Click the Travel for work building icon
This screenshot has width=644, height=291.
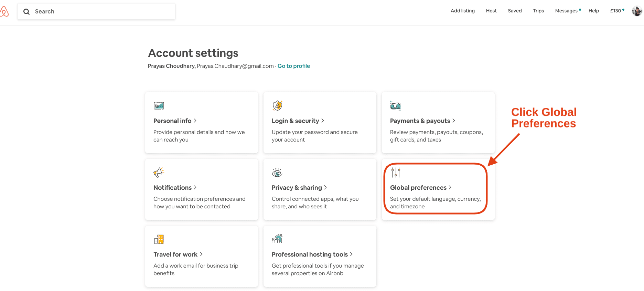coord(159,239)
